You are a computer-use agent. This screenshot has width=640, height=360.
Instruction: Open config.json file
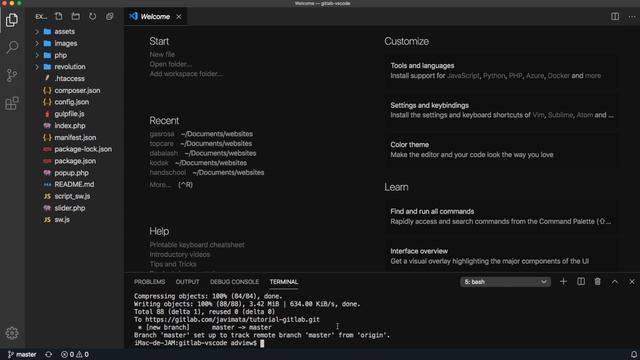tap(72, 102)
